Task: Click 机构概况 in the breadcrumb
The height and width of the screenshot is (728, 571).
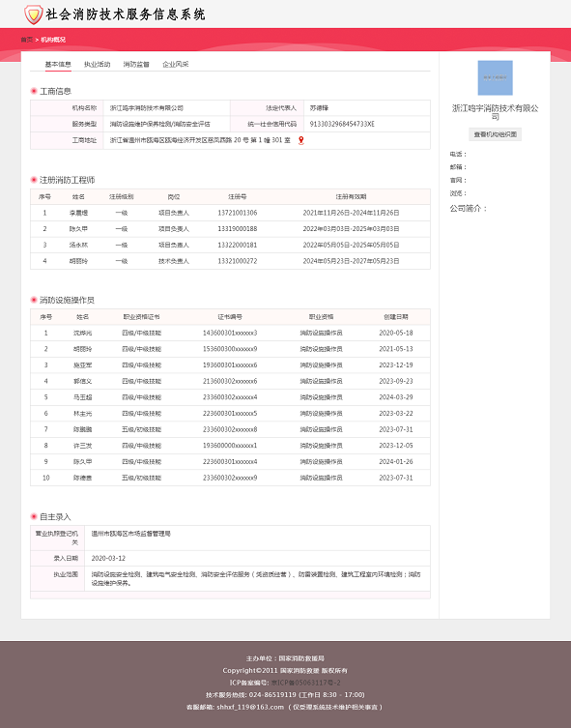Action: [x=53, y=40]
